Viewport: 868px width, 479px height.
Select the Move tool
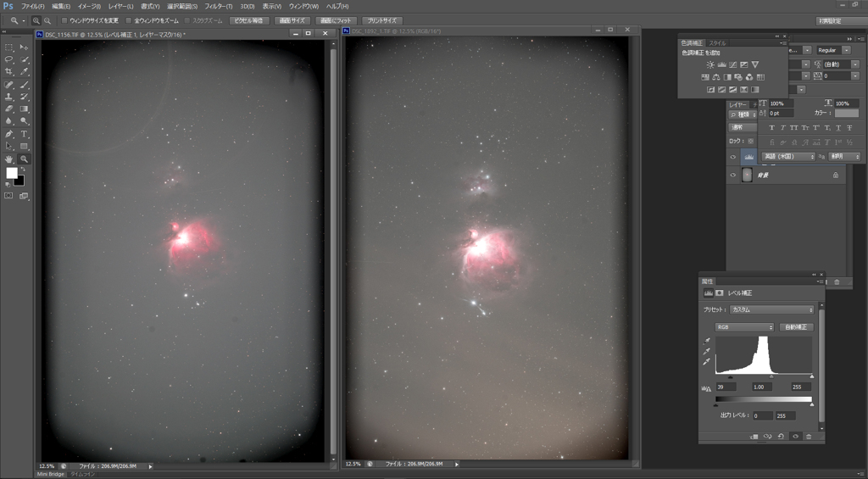[x=24, y=47]
